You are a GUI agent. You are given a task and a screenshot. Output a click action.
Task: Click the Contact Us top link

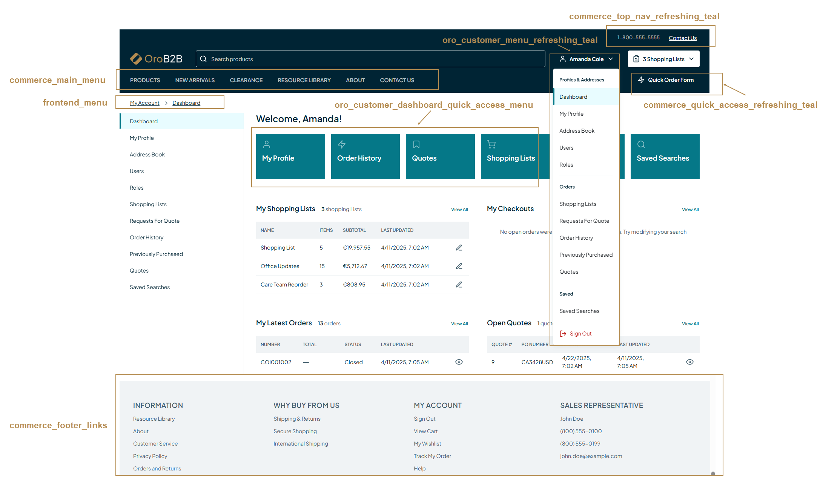682,38
